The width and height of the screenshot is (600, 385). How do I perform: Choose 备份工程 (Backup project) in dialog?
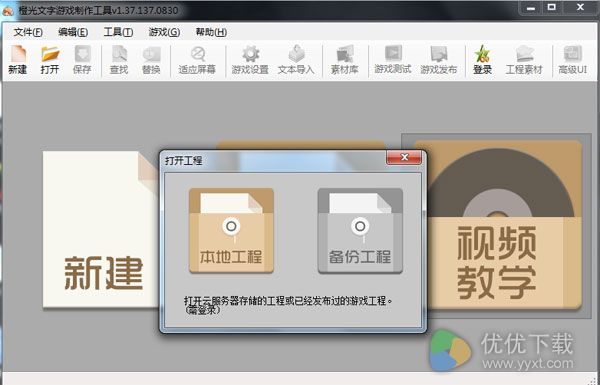pyautogui.click(x=360, y=230)
